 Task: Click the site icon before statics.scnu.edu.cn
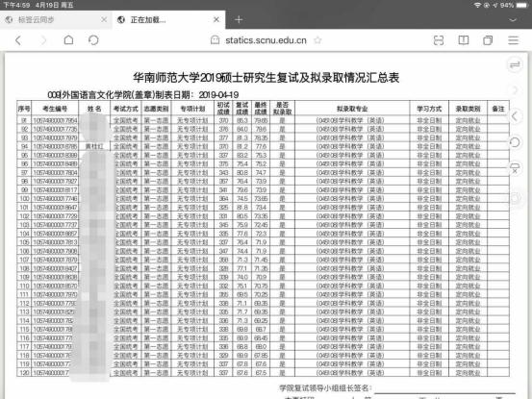(x=215, y=40)
